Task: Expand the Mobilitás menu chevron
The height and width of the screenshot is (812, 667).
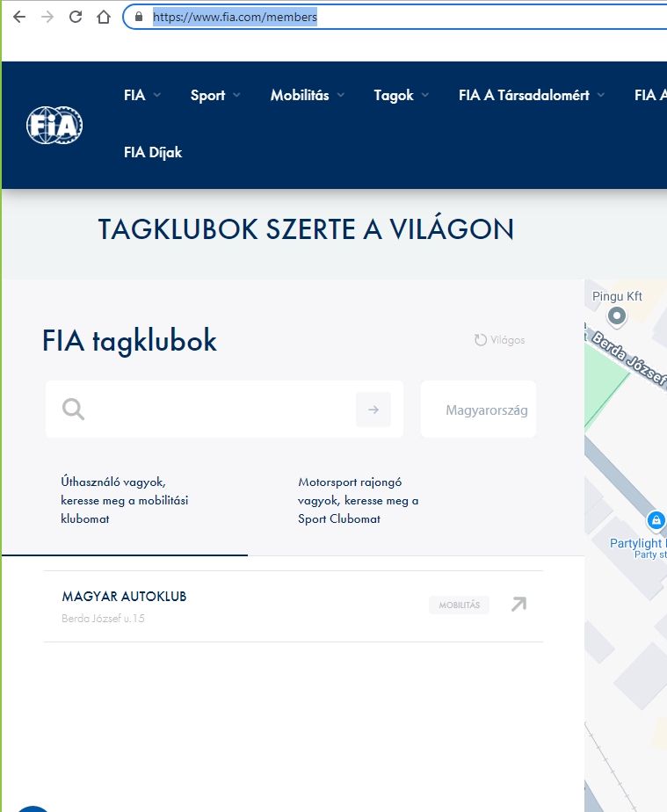Action: pyautogui.click(x=341, y=95)
